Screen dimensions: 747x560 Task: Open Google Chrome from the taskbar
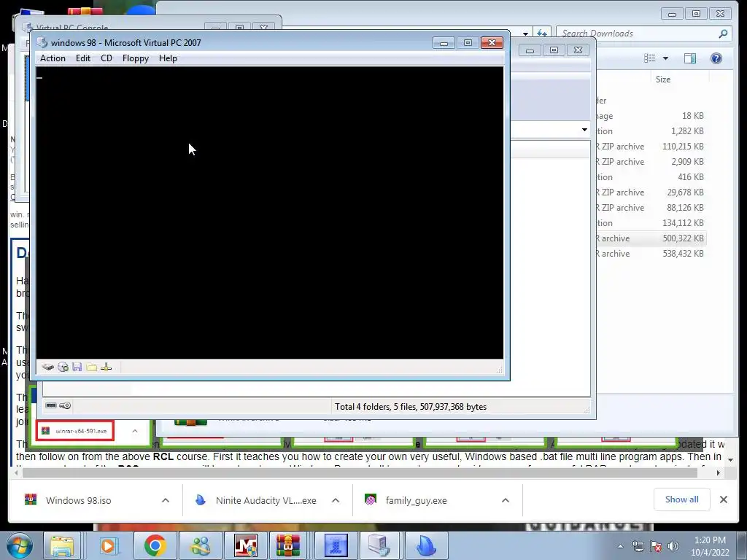tap(154, 545)
